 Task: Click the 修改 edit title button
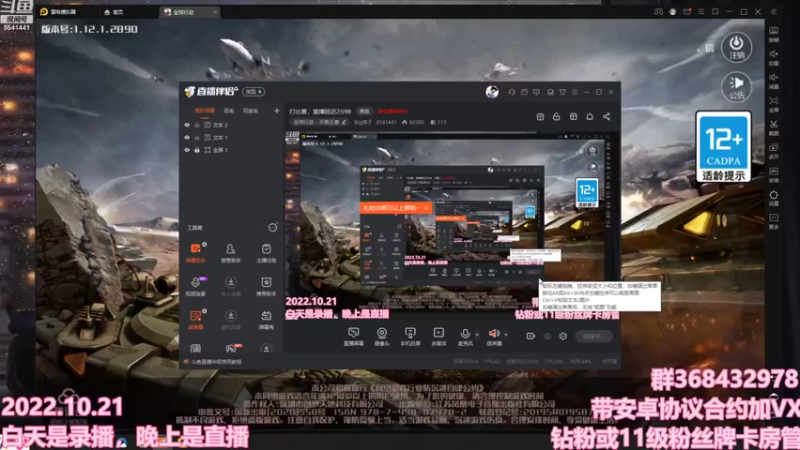[x=364, y=111]
